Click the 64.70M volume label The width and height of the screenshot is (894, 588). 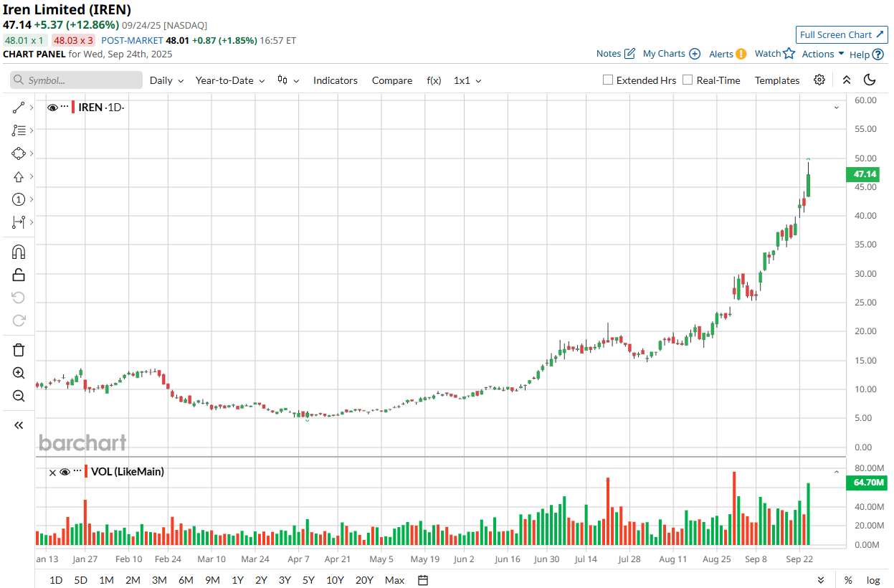tap(867, 483)
